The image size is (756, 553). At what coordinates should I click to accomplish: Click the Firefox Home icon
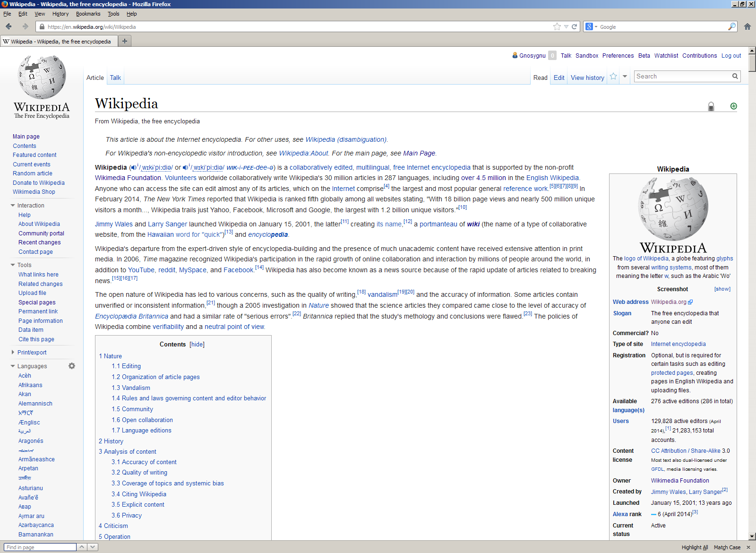pos(747,26)
